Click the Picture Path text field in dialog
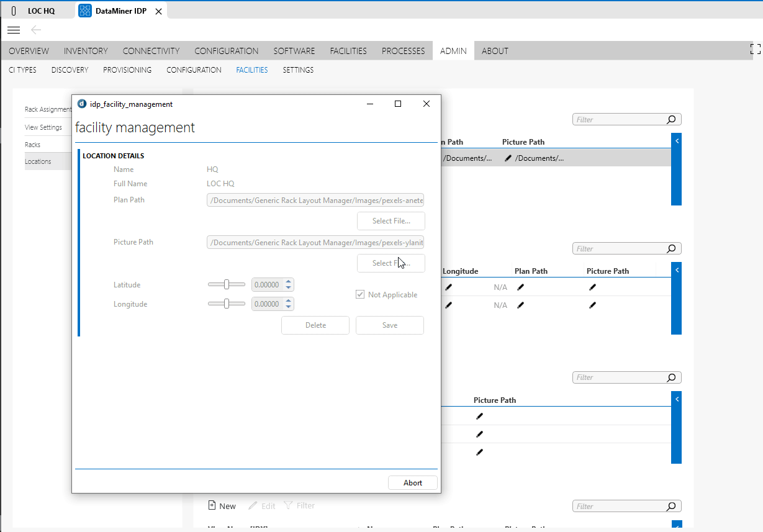Image resolution: width=763 pixels, height=532 pixels. pyautogui.click(x=315, y=243)
